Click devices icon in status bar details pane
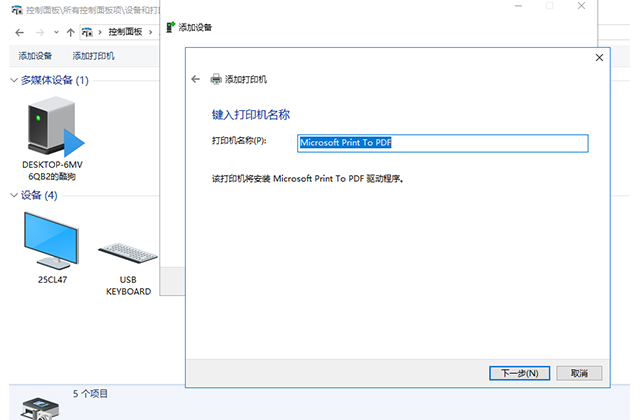 (40, 408)
